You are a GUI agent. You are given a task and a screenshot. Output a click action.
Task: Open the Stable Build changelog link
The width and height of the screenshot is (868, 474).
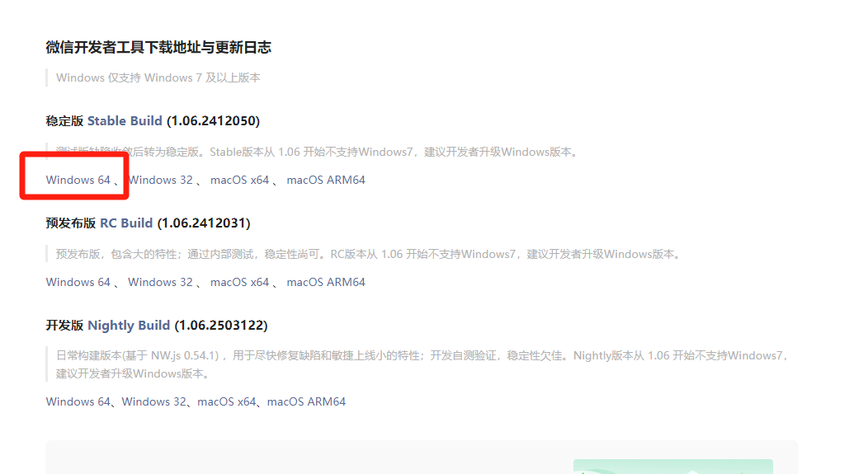pos(125,120)
